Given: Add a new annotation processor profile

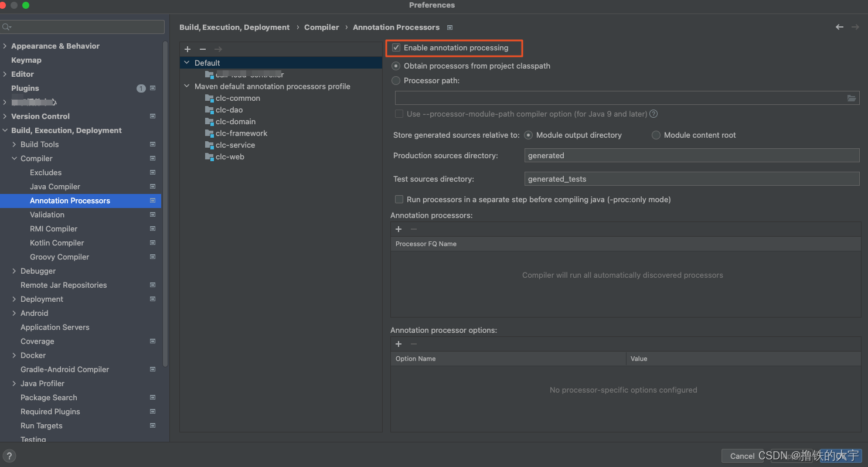Looking at the screenshot, I should pos(188,49).
